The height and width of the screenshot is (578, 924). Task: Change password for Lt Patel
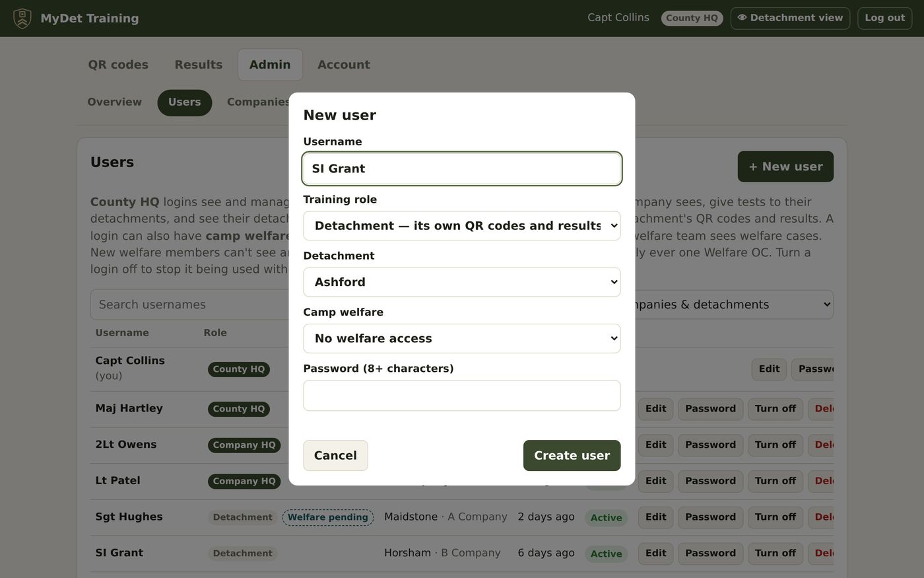[711, 482]
